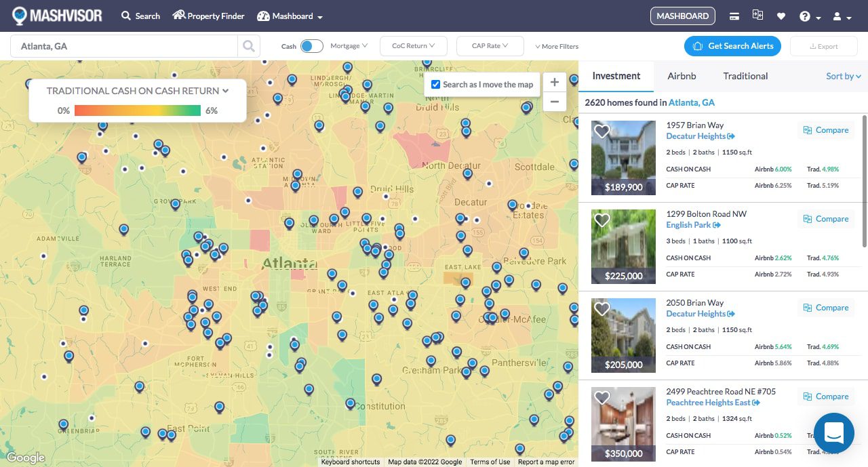Open the CoC Return dropdown
The height and width of the screenshot is (467, 868).
click(x=413, y=45)
